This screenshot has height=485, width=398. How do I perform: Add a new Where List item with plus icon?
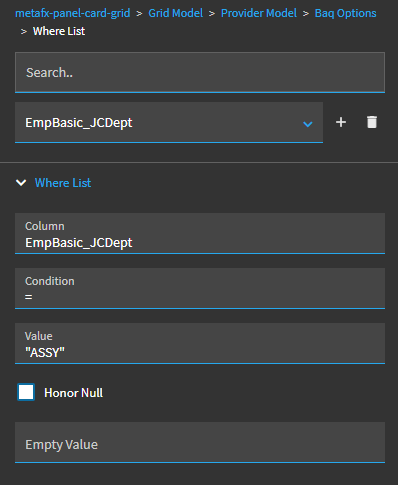(341, 122)
